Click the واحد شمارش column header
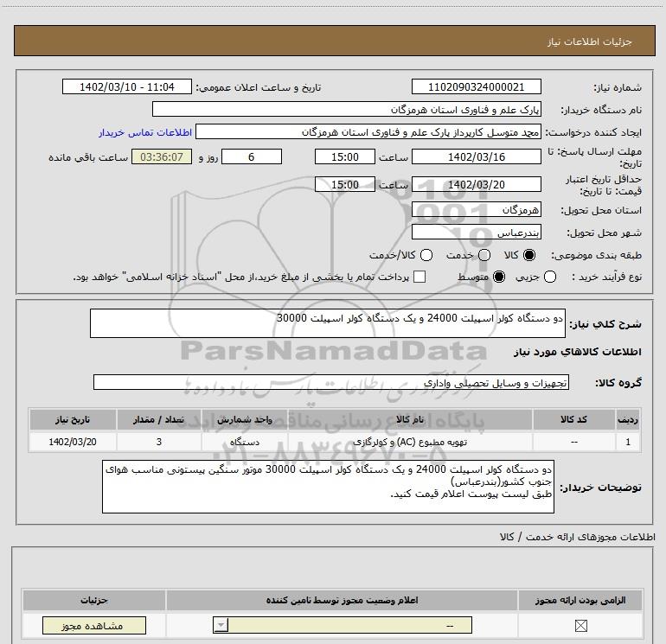The width and height of the screenshot is (666, 644). (x=245, y=420)
